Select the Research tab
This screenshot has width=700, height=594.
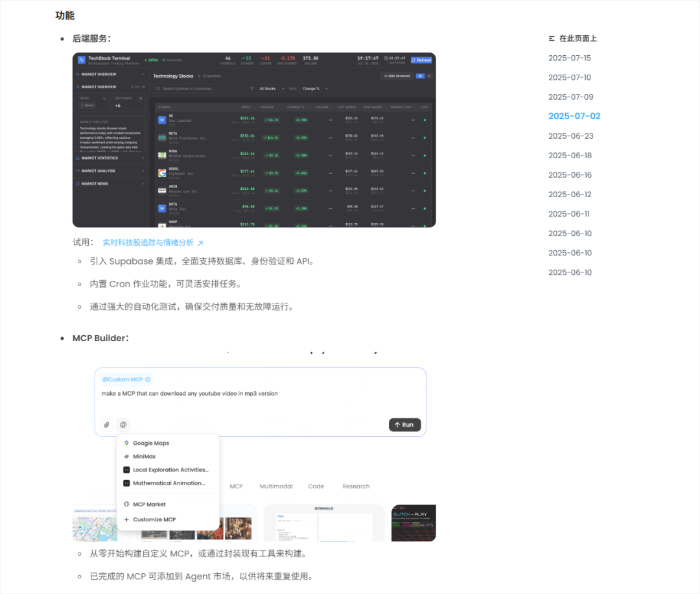click(356, 486)
